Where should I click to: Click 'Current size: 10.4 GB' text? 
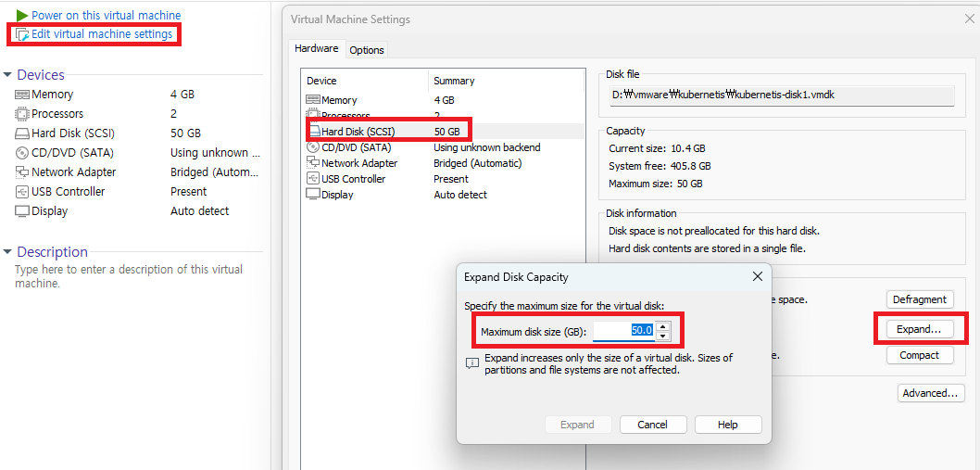pyautogui.click(x=657, y=149)
